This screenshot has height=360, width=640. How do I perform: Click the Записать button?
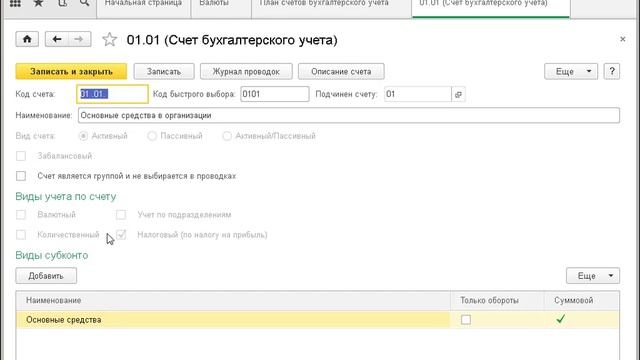pos(164,71)
